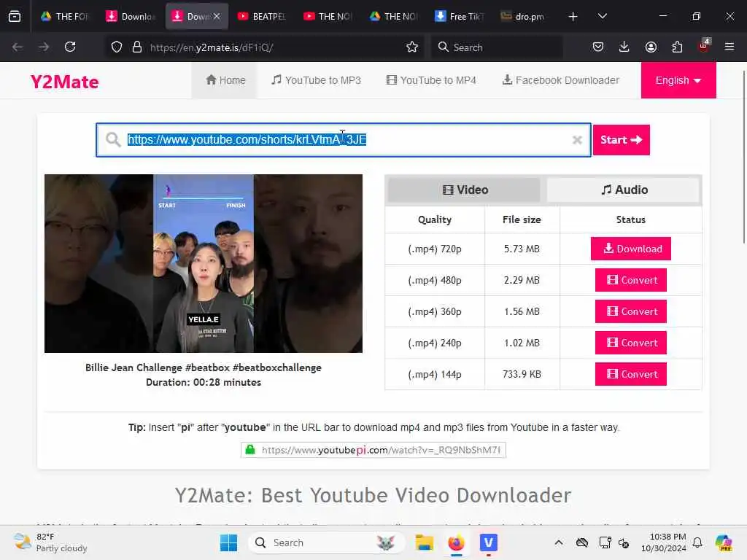747x560 pixels.
Task: Click the YouTube URL input field
Action: point(343,140)
